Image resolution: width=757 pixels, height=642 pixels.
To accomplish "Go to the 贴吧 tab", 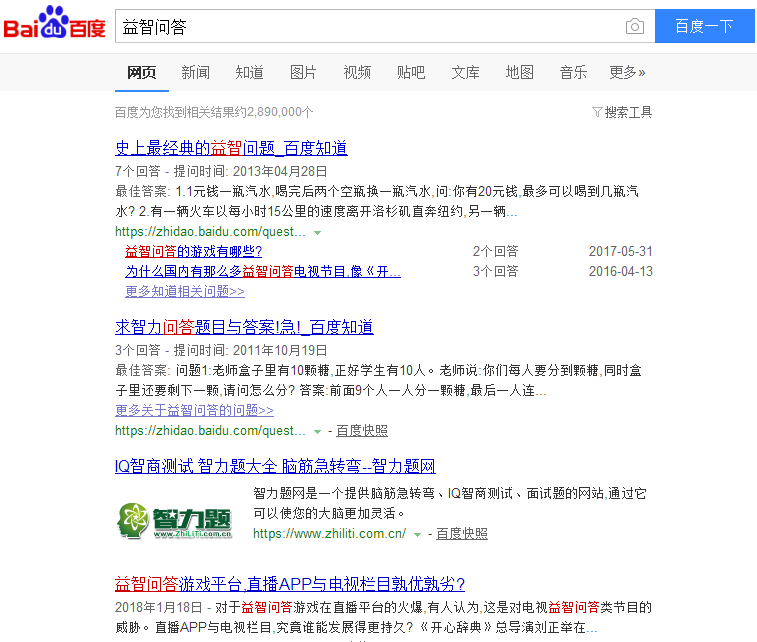I will (411, 72).
